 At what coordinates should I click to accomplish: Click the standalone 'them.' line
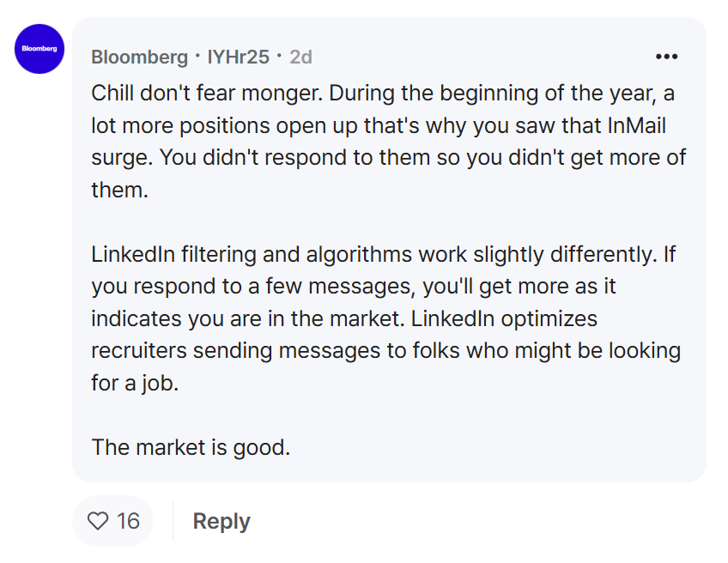pos(120,190)
